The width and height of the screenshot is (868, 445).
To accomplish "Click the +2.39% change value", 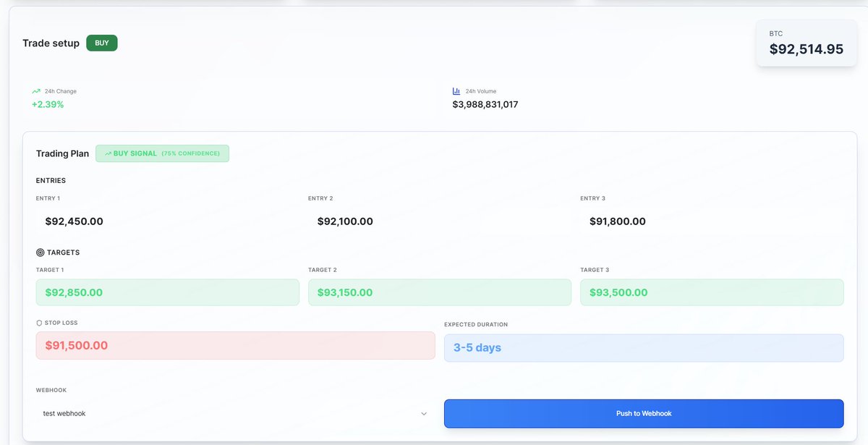I will pyautogui.click(x=48, y=104).
